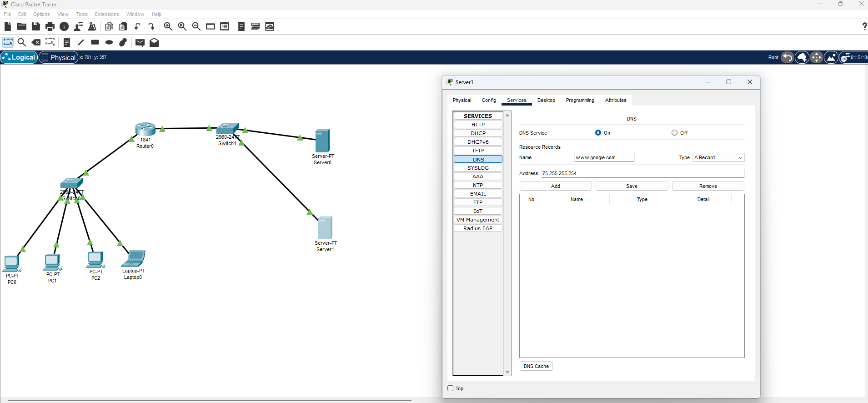The image size is (868, 403).
Task: Set tiled background mountain icon
Action: tap(831, 57)
